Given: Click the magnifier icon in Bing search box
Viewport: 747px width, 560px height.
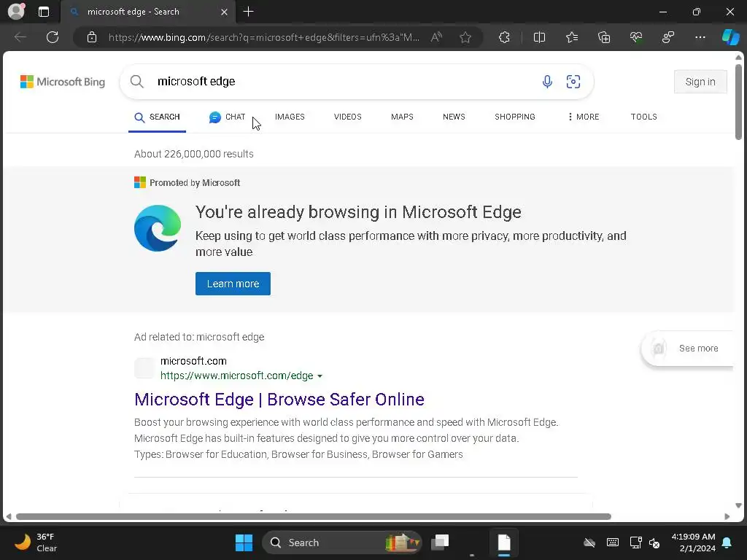Looking at the screenshot, I should (136, 82).
